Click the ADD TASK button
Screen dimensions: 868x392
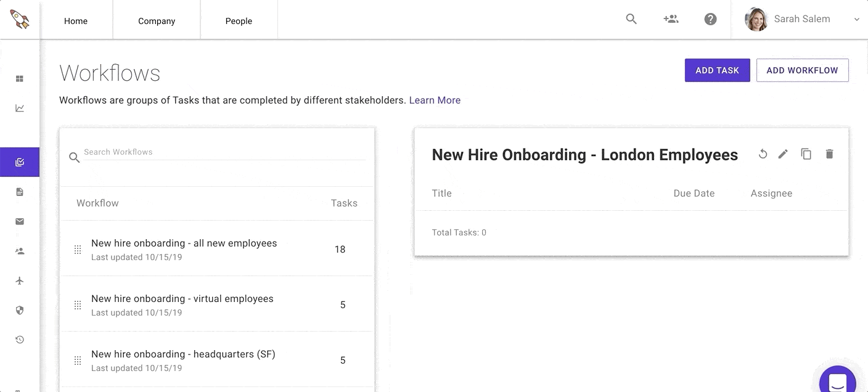[x=717, y=70]
